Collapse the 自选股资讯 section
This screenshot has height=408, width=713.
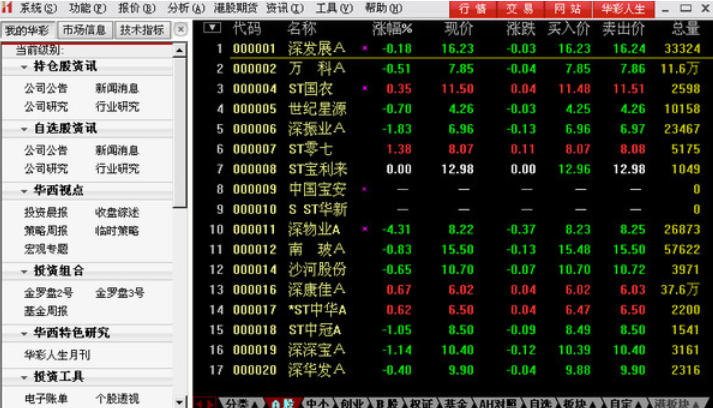(24, 128)
